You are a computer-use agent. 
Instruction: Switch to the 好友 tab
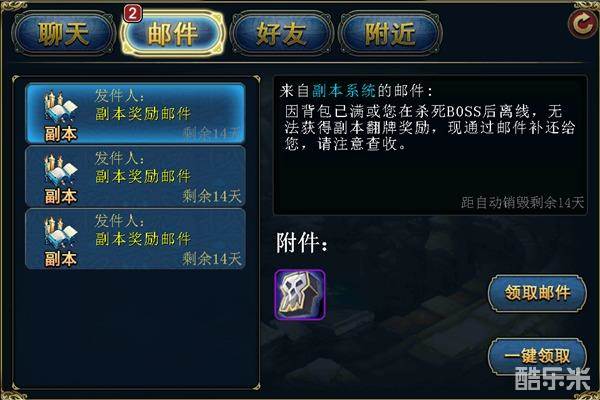pyautogui.click(x=282, y=34)
